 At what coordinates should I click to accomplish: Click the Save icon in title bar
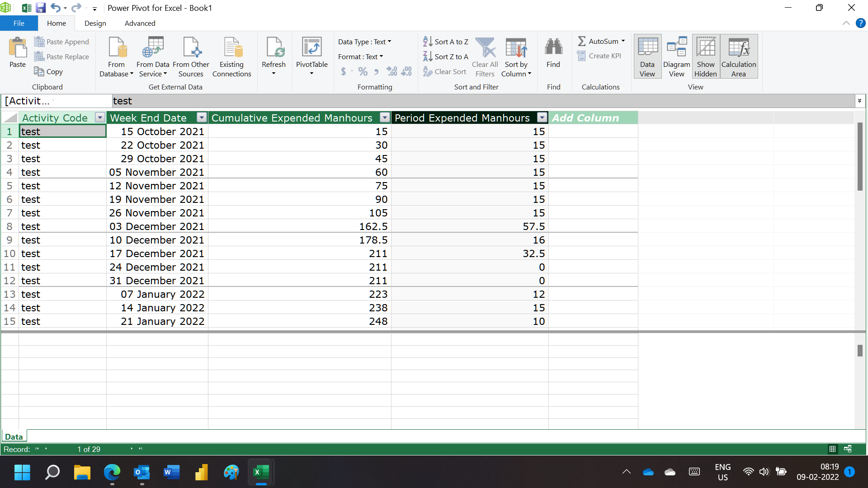(41, 8)
